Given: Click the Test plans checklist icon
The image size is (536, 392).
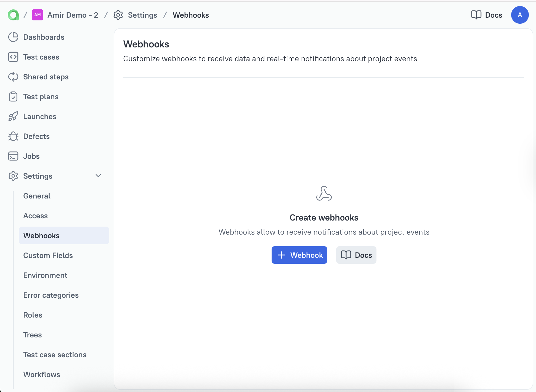Looking at the screenshot, I should [x=14, y=96].
